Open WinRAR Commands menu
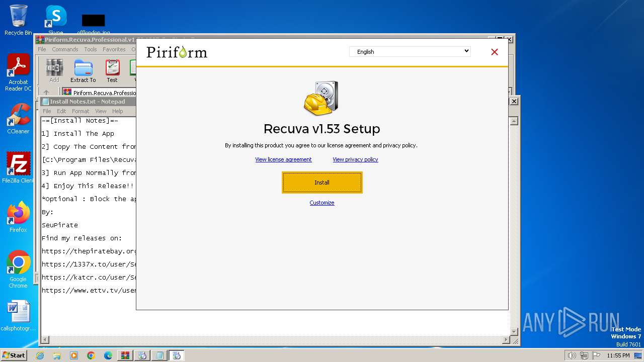Viewport: 644px width, 362px height. (65, 49)
